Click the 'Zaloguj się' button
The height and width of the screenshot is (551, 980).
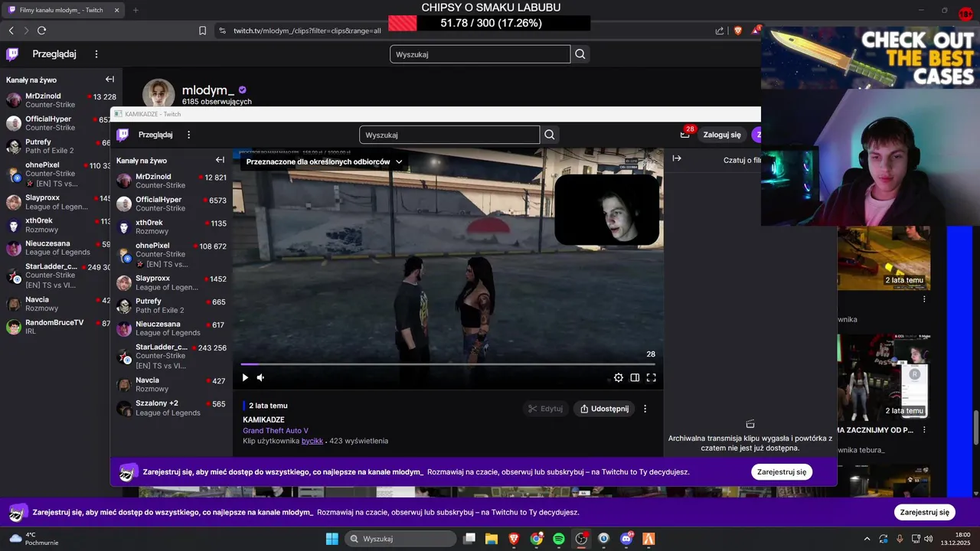(722, 135)
